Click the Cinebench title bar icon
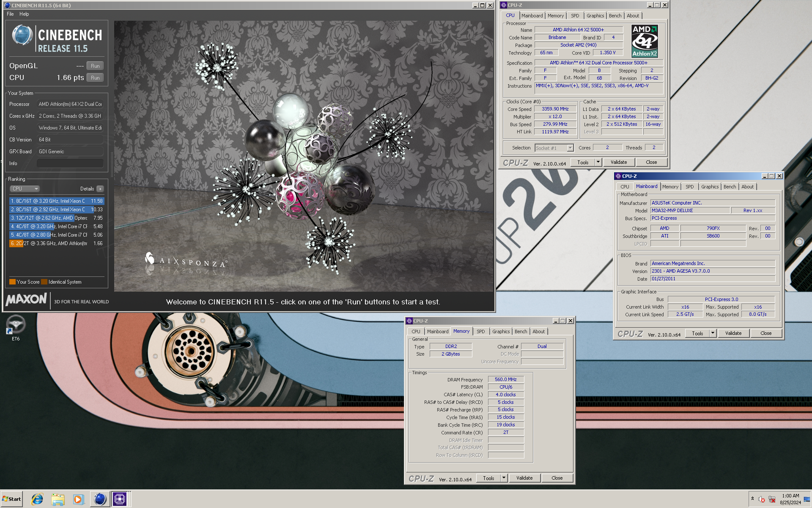812x508 pixels. [7, 6]
